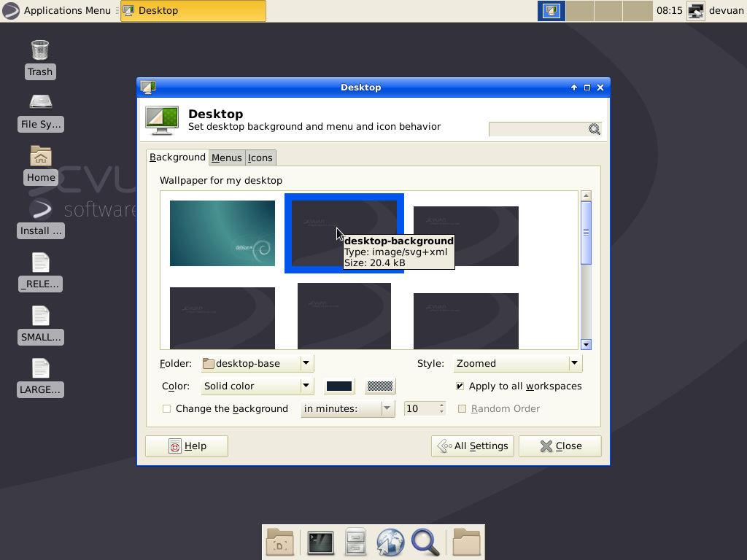
Task: Open the directory icon at the dock's left
Action: 280,542
